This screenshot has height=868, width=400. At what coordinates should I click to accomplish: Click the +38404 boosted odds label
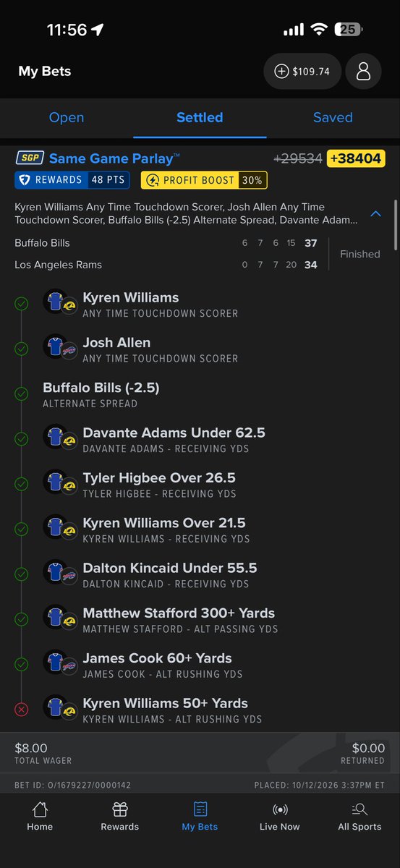coord(356,158)
